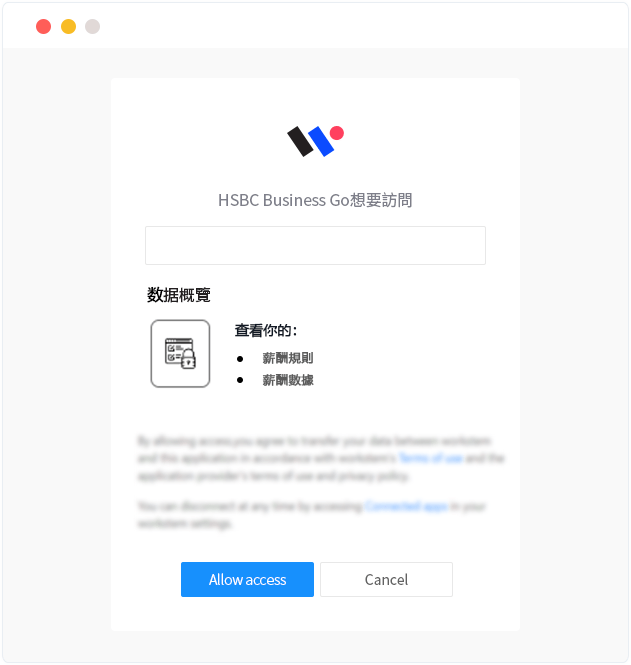Open the blurred Connected apps link
This screenshot has width=631, height=665.
(406, 506)
